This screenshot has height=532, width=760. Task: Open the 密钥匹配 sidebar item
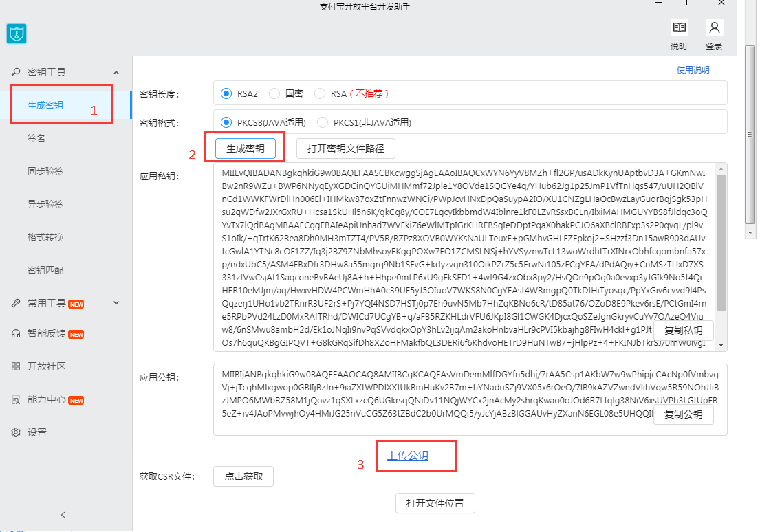point(45,270)
